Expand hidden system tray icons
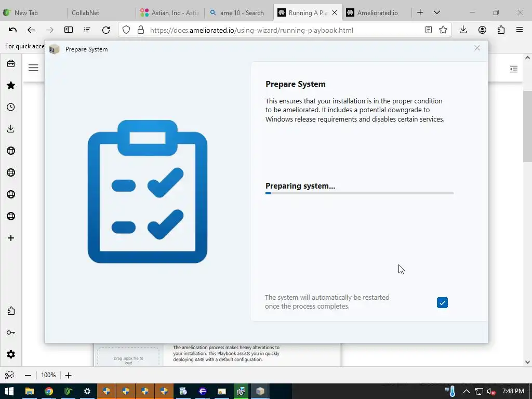Screen dimensions: 532x399 467,391
